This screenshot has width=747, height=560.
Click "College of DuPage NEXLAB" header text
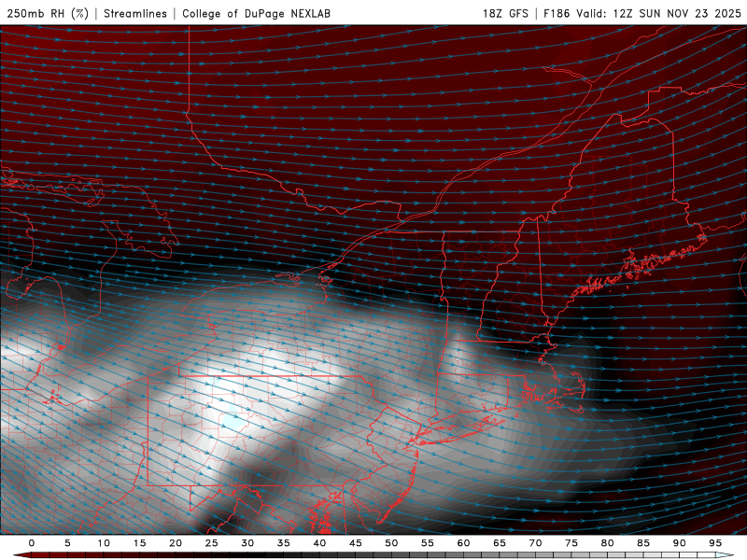point(256,13)
